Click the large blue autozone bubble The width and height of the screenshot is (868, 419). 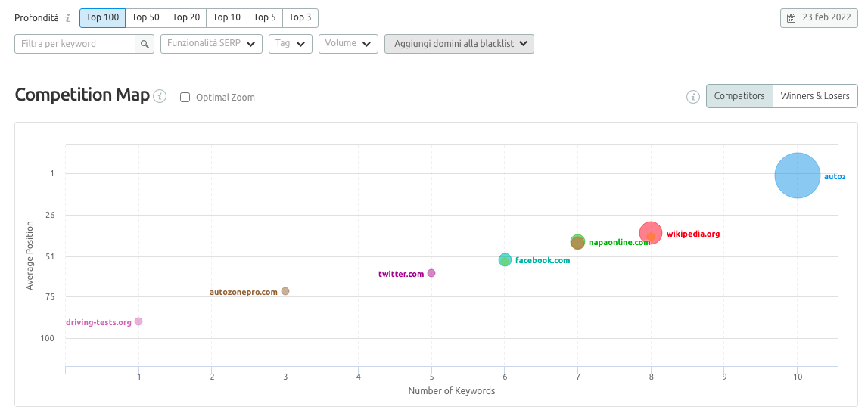click(797, 175)
